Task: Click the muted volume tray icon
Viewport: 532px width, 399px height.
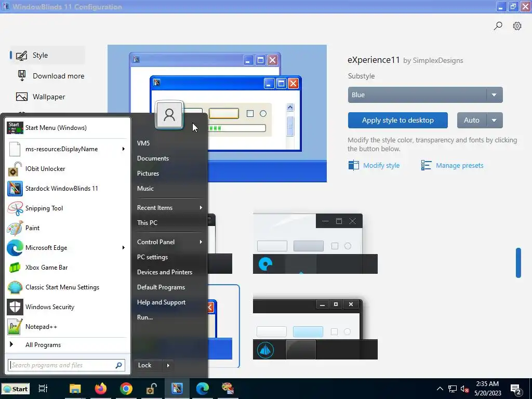Action: coord(464,389)
